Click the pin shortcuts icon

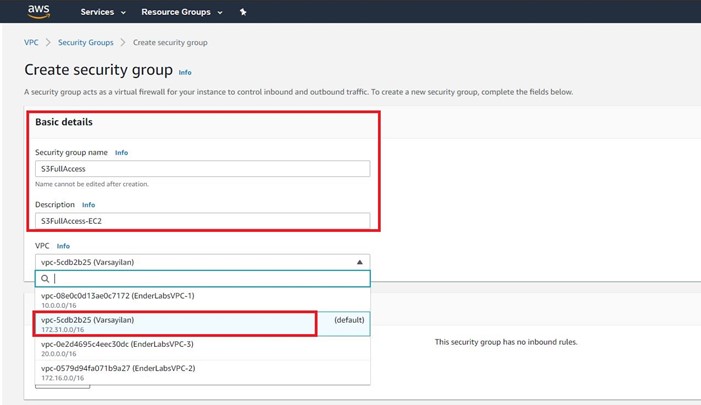(243, 12)
